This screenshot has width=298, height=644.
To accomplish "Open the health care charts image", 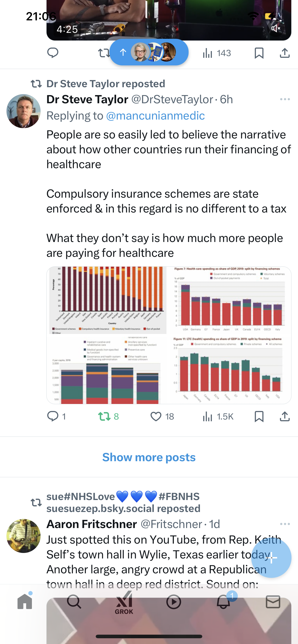I will [x=169, y=335].
